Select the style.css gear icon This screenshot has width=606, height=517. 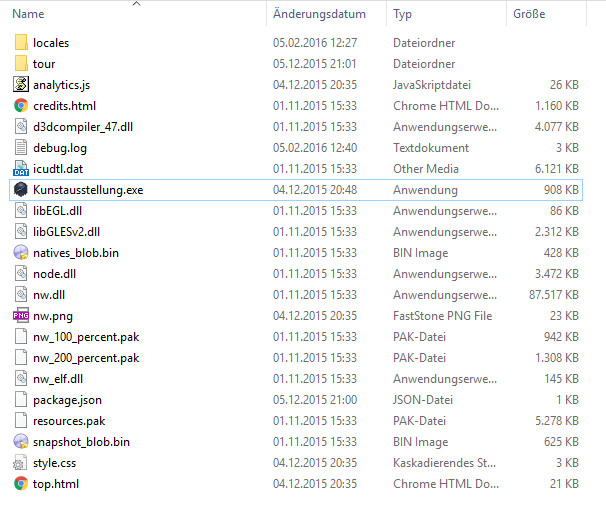[x=21, y=463]
